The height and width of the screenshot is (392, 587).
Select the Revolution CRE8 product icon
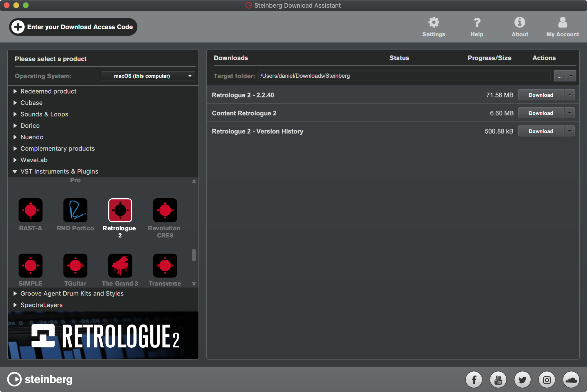click(165, 210)
